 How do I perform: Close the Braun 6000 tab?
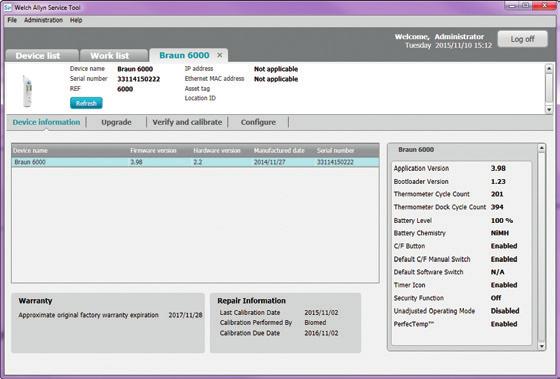pyautogui.click(x=220, y=55)
